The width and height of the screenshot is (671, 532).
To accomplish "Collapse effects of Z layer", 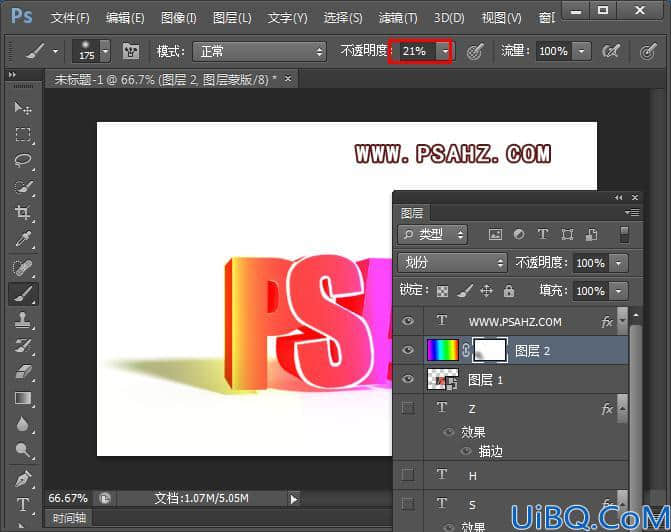I will 622,409.
